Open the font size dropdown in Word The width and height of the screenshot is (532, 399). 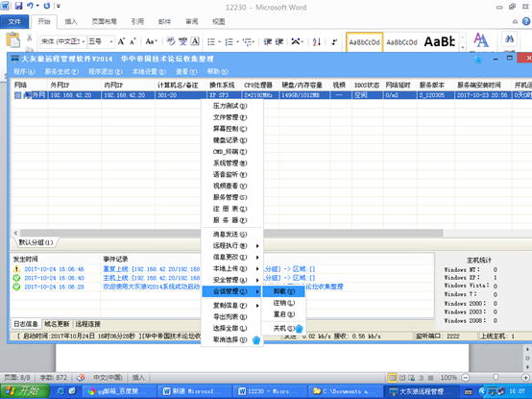pyautogui.click(x=111, y=41)
